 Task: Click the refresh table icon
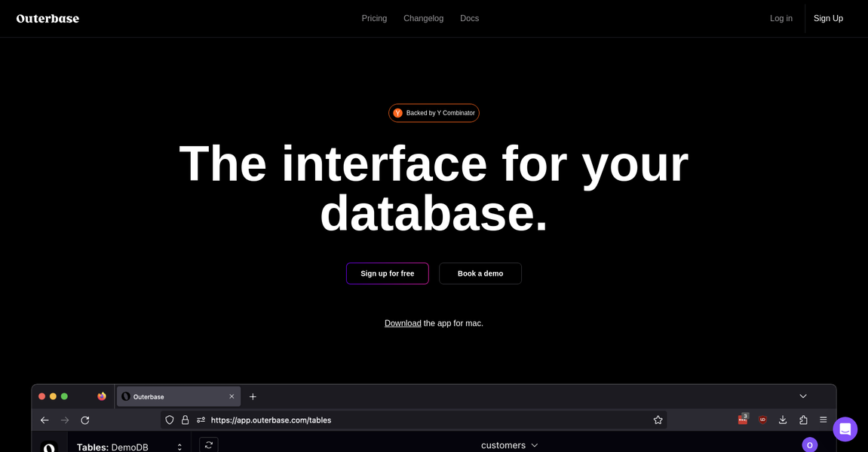point(209,445)
